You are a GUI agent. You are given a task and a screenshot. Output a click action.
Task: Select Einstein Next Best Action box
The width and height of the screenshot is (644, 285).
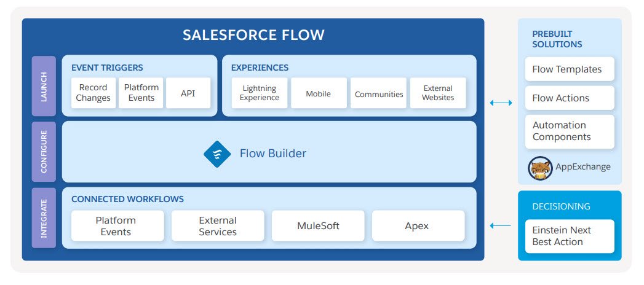pyautogui.click(x=570, y=236)
